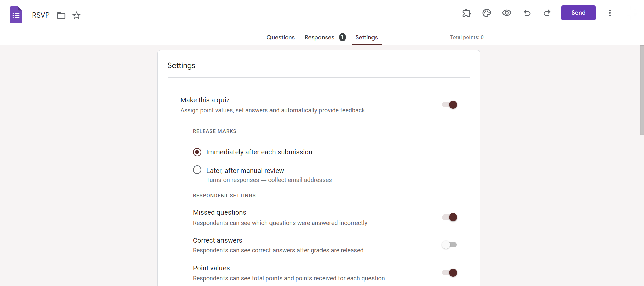Switch to the Questions tab

coord(281,37)
